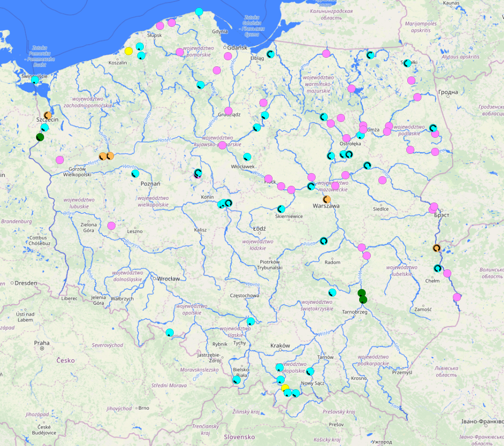The image size is (504, 446).
Task: Select the orange marker beside Szczecin
Action: click(x=48, y=115)
